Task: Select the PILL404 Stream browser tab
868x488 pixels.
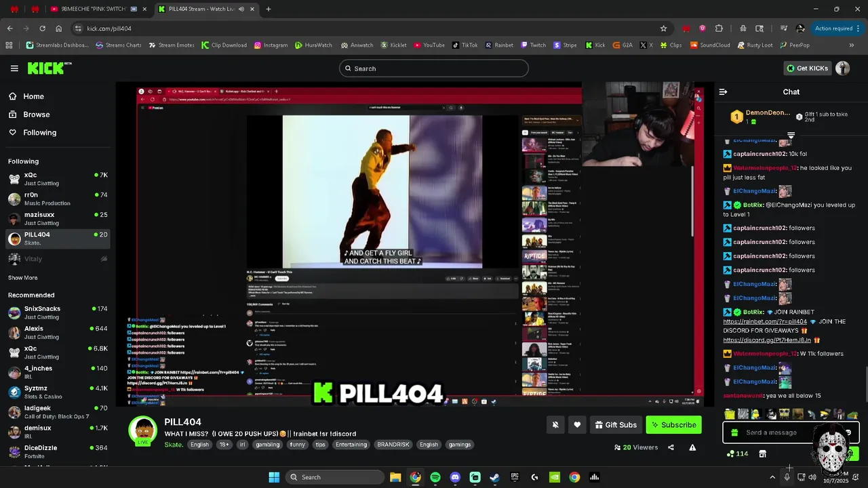Action: click(x=205, y=9)
